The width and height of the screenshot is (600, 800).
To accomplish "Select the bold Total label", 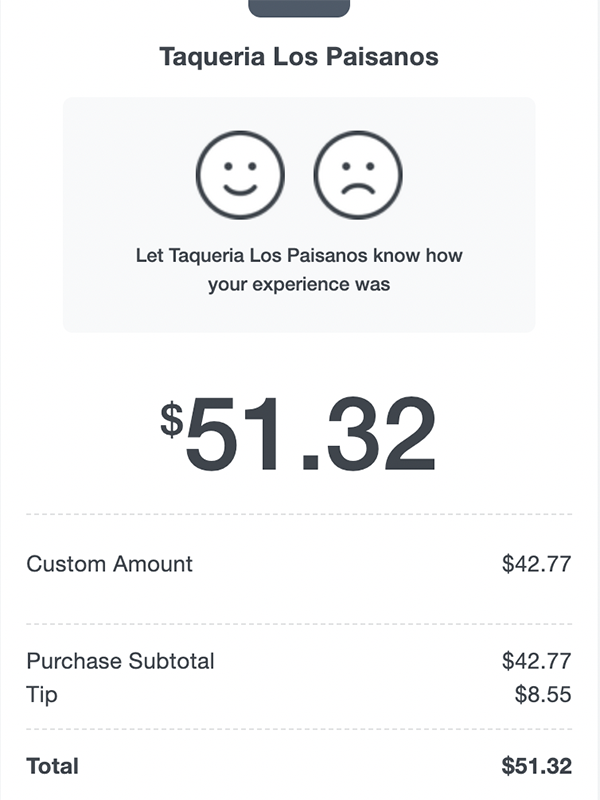I will [x=52, y=767].
